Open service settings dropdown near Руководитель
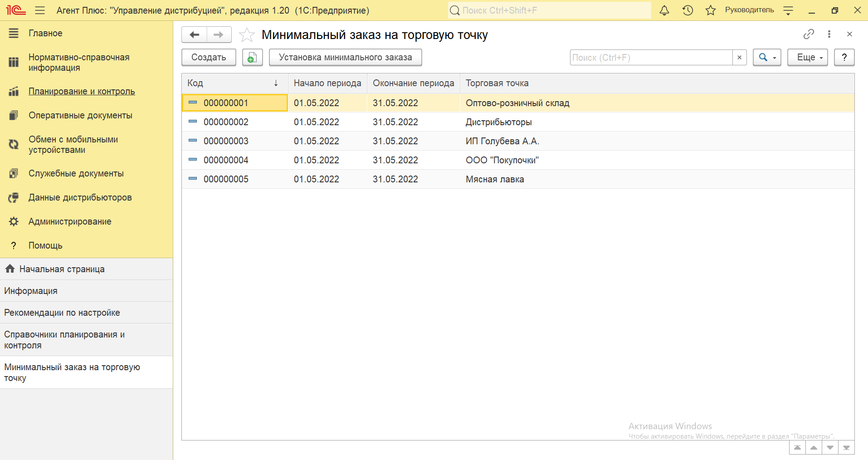 tap(788, 10)
